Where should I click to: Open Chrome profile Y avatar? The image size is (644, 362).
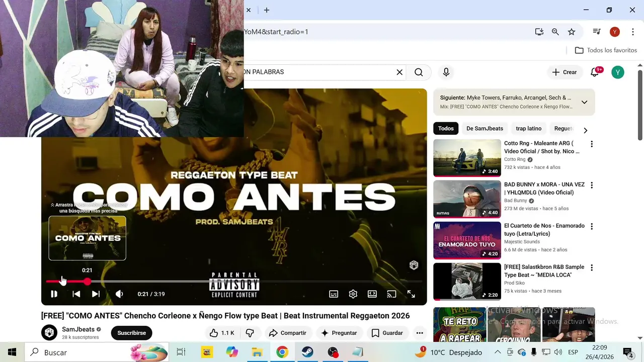pos(615,32)
